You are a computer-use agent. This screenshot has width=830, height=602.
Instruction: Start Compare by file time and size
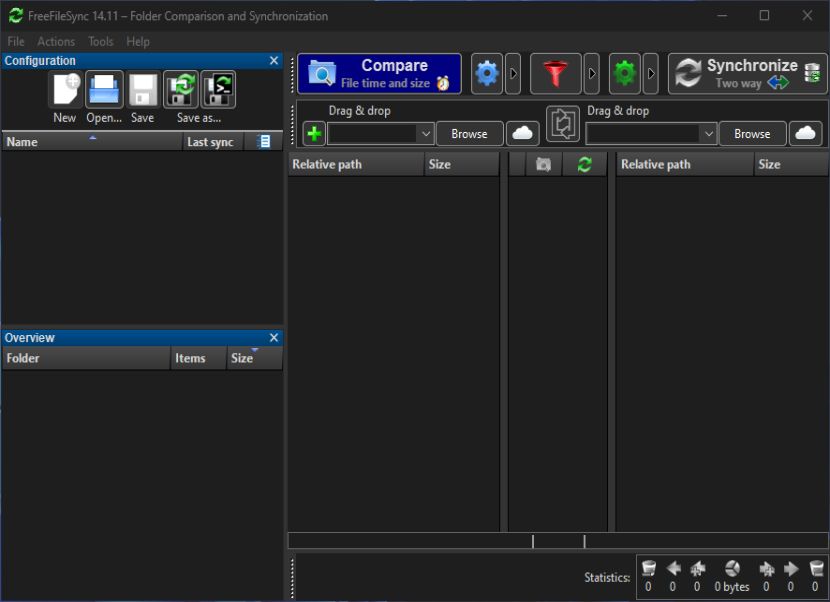click(379, 74)
